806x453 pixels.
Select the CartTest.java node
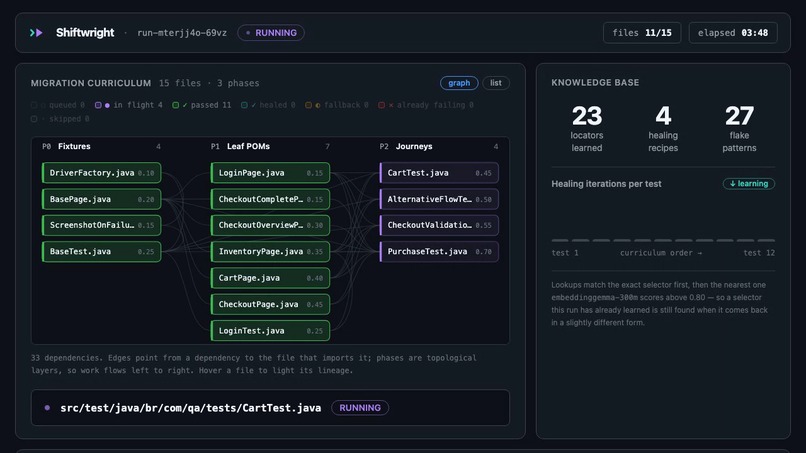point(439,173)
